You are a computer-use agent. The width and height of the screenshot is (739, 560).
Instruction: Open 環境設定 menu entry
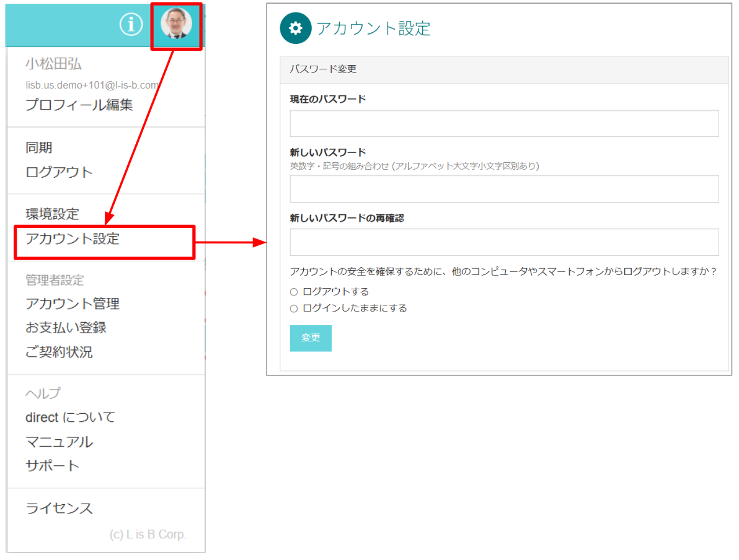[x=52, y=214]
